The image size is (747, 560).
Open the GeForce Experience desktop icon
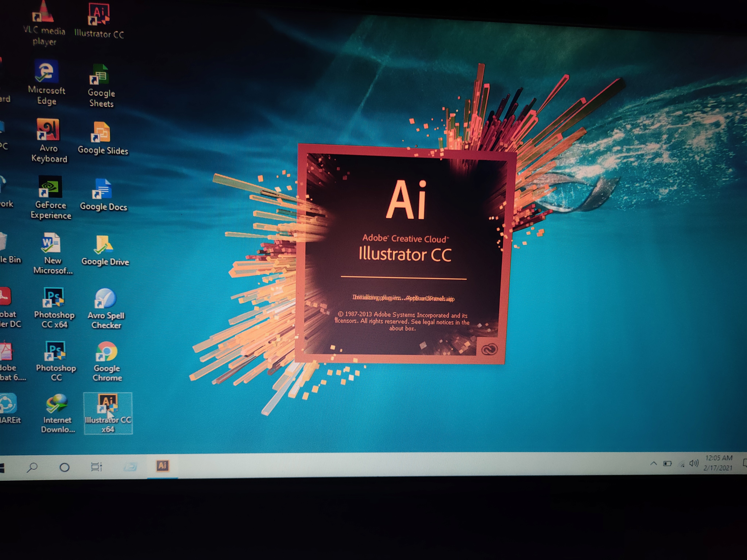point(51,198)
